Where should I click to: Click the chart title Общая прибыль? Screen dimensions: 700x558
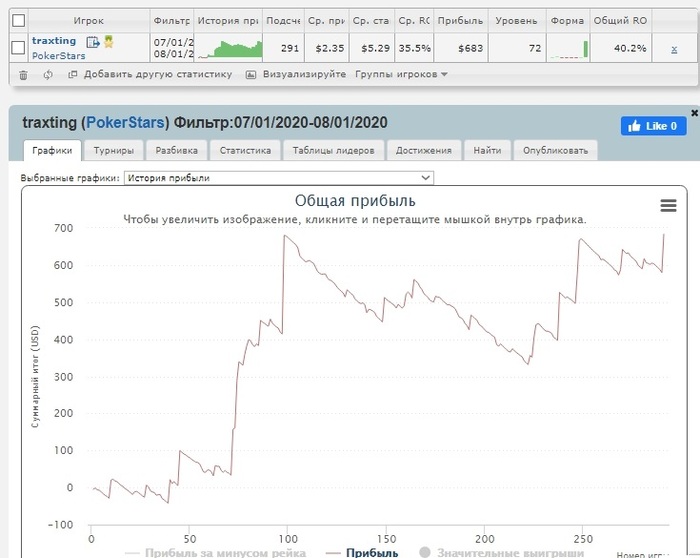click(355, 201)
